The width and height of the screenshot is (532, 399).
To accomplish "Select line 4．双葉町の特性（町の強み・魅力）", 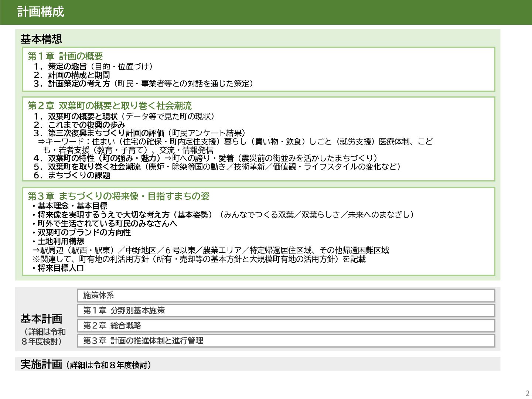I will point(205,158).
